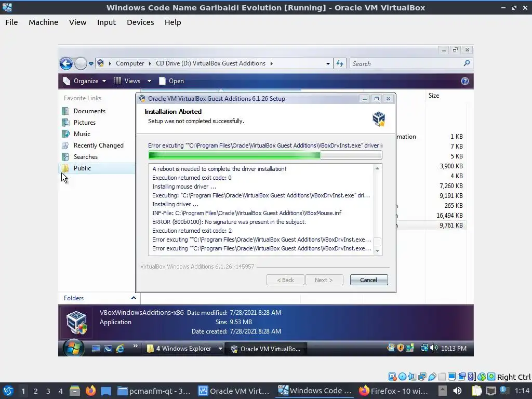The image size is (532, 399).
Task: Click the Explorer refresh button
Action: (x=340, y=63)
